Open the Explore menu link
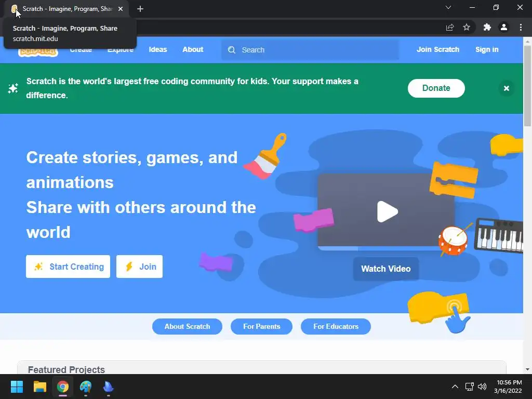This screenshot has height=399, width=532. [x=121, y=50]
